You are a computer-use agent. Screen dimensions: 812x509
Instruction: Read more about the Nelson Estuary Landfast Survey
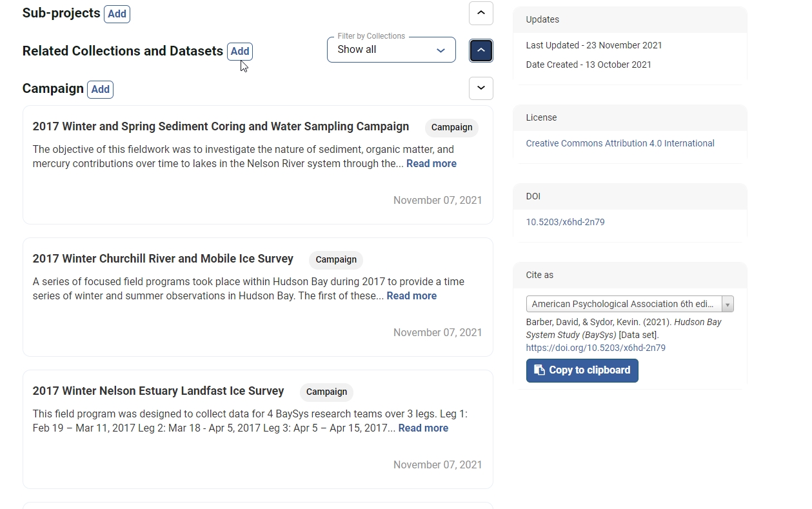pos(422,428)
